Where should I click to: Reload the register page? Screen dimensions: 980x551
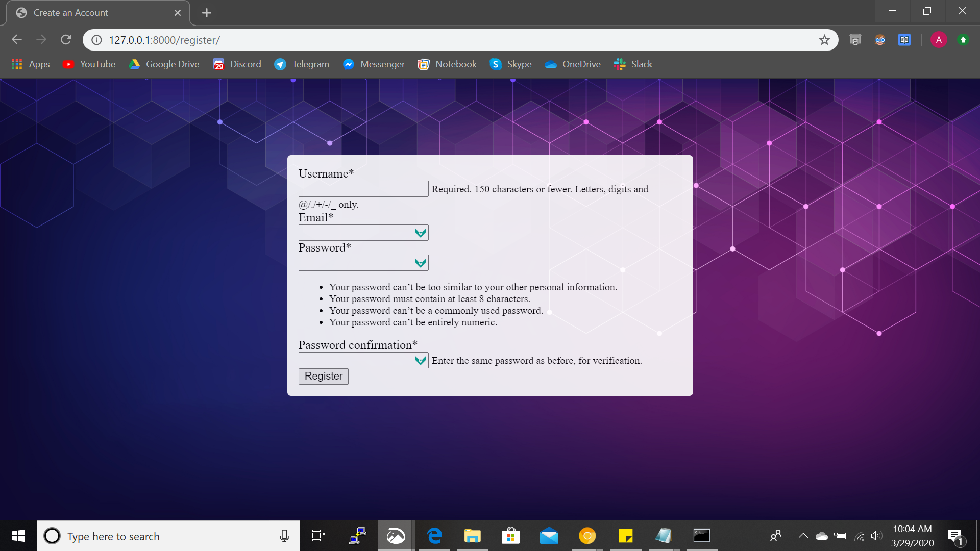tap(66, 40)
